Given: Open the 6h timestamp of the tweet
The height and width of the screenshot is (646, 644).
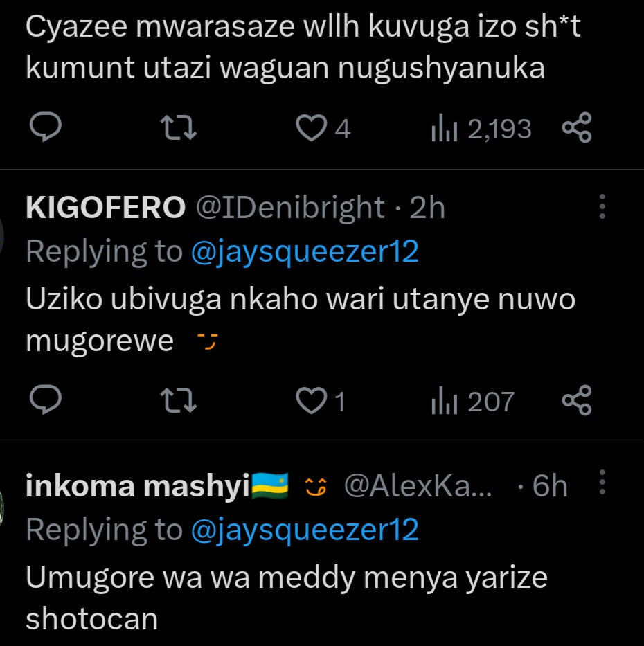Looking at the screenshot, I should 550,487.
